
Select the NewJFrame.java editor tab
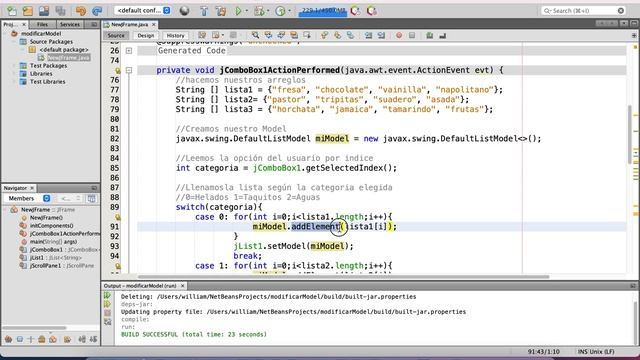pyautogui.click(x=129, y=24)
